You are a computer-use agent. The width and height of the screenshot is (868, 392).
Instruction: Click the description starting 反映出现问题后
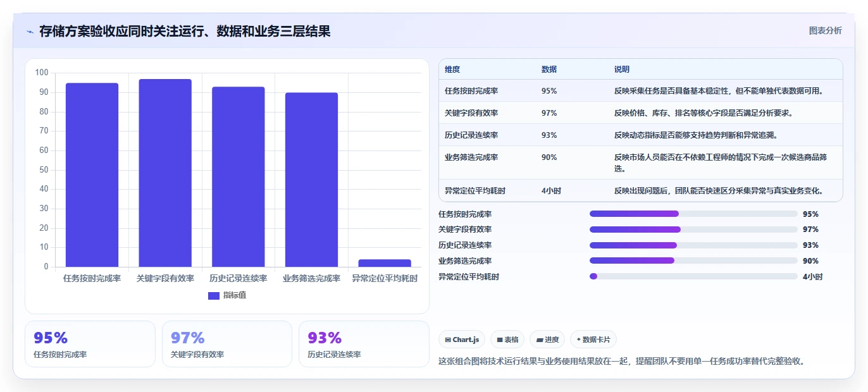[x=719, y=191]
